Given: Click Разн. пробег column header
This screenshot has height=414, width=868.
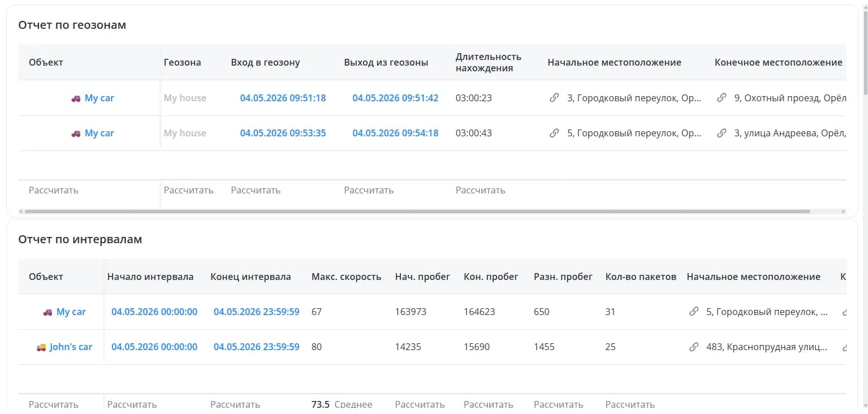Looking at the screenshot, I should point(563,277).
